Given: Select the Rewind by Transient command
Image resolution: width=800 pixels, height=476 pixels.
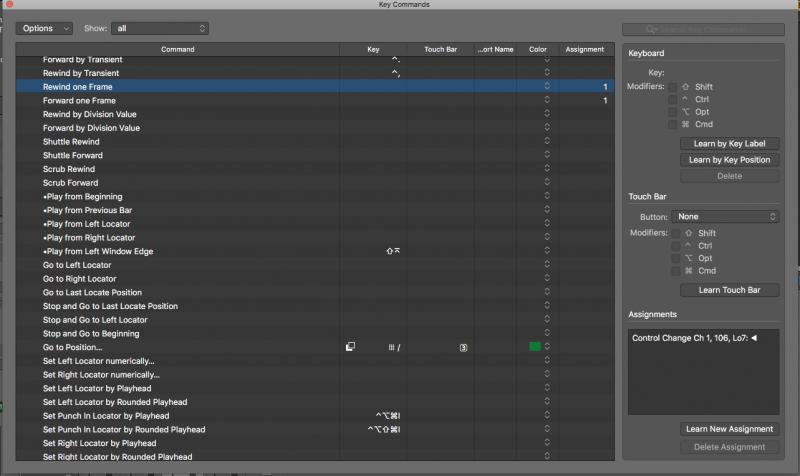Looking at the screenshot, I should point(315,73).
